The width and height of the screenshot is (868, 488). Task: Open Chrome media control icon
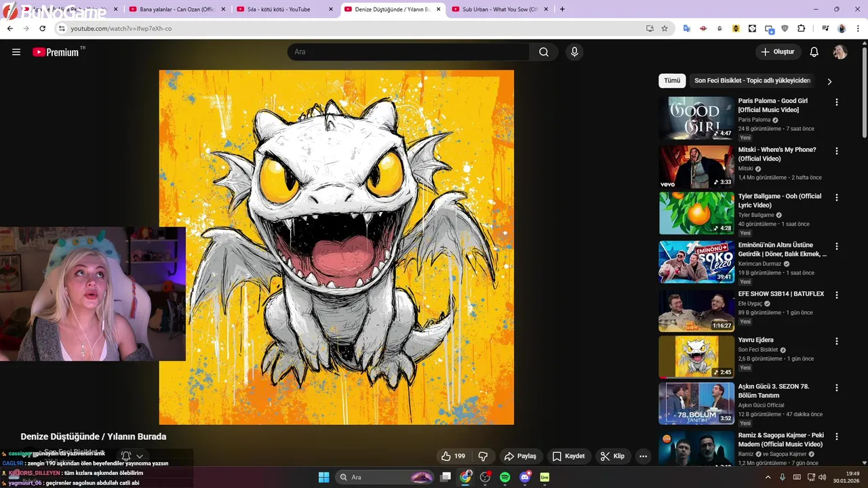coord(825,28)
